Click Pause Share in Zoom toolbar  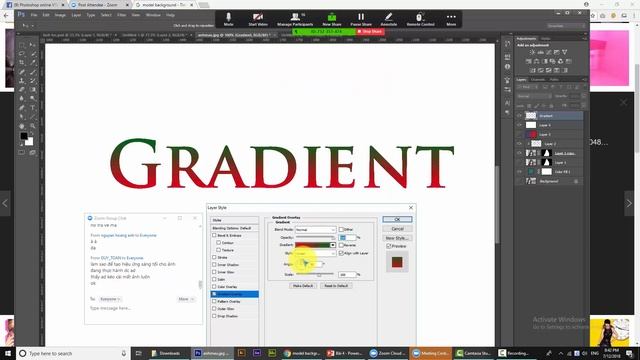pos(361,19)
